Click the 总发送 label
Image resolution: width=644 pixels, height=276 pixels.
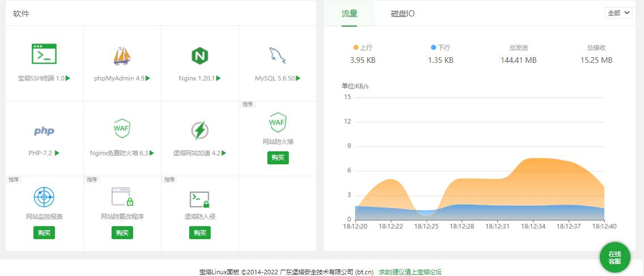pyautogui.click(x=518, y=48)
